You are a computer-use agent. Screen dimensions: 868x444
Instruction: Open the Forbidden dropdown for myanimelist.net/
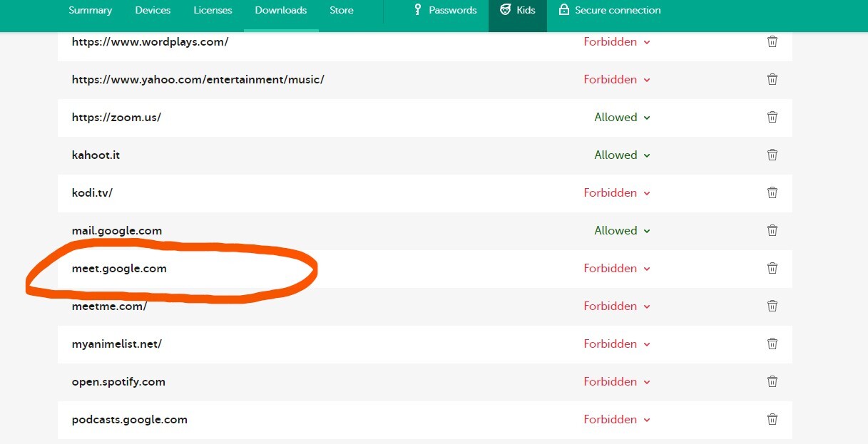click(617, 344)
